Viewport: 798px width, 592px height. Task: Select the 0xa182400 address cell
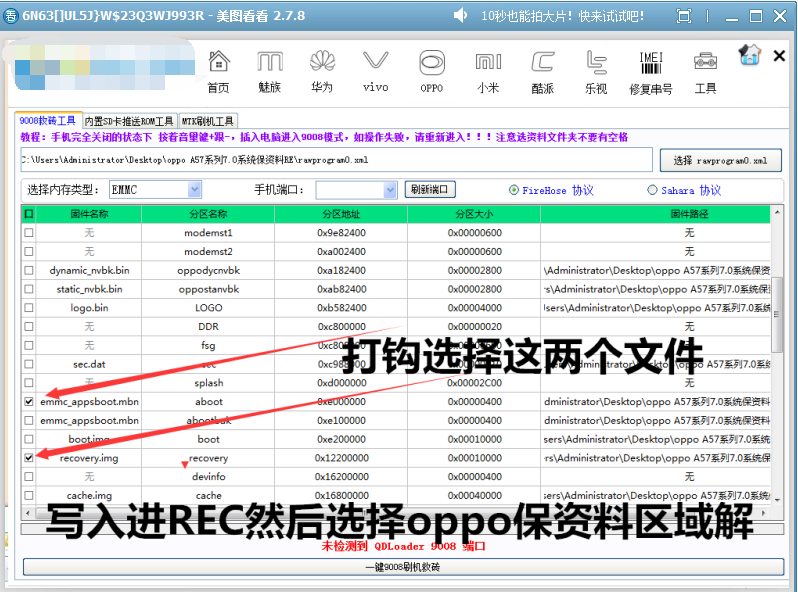click(341, 270)
